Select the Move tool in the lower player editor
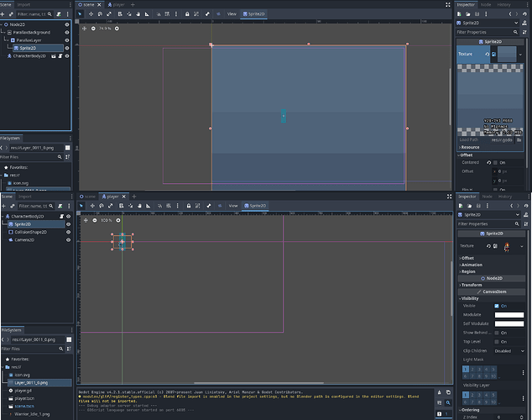This screenshot has height=420, width=532. tap(92, 206)
